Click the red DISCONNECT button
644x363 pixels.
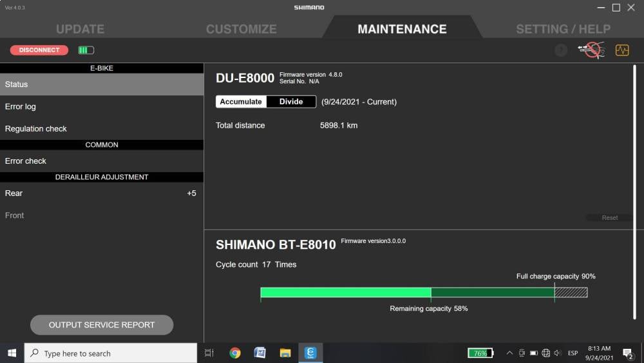click(x=39, y=50)
